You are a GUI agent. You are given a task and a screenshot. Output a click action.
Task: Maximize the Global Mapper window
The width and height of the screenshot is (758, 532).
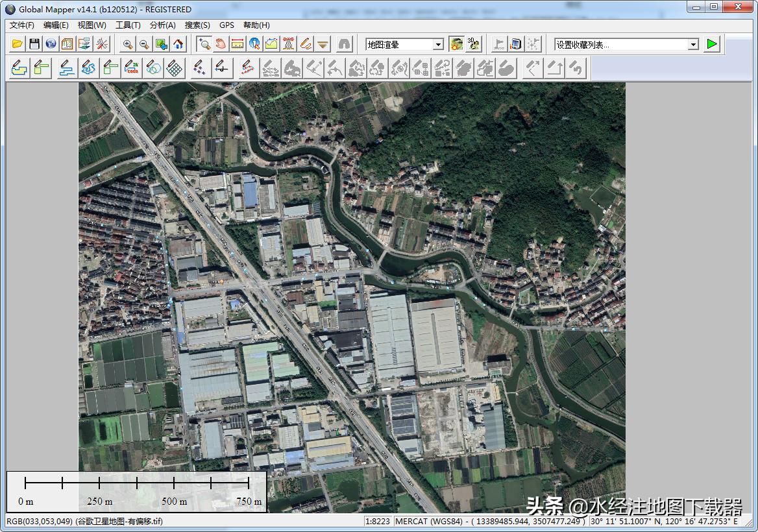click(x=714, y=7)
